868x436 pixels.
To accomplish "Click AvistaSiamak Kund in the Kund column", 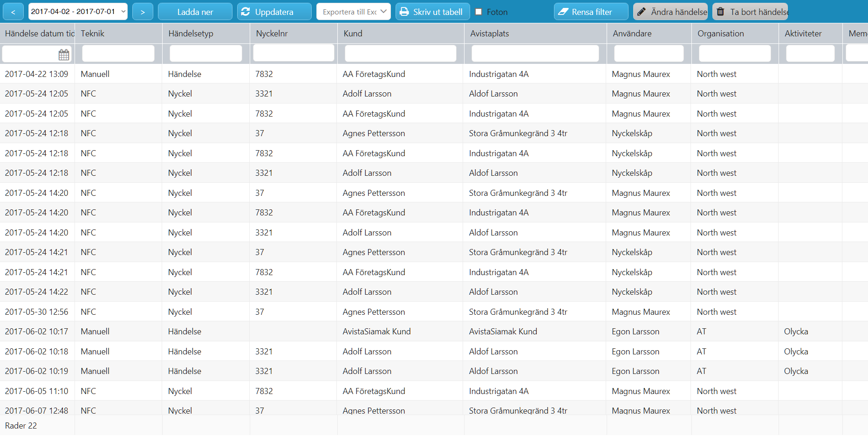I will click(x=376, y=332).
